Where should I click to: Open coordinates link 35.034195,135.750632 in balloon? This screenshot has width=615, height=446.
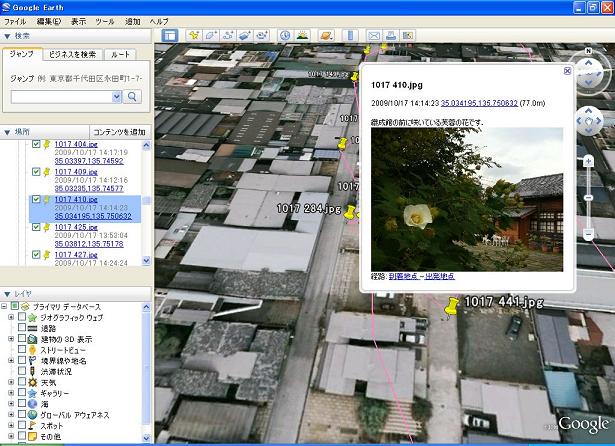tap(479, 103)
